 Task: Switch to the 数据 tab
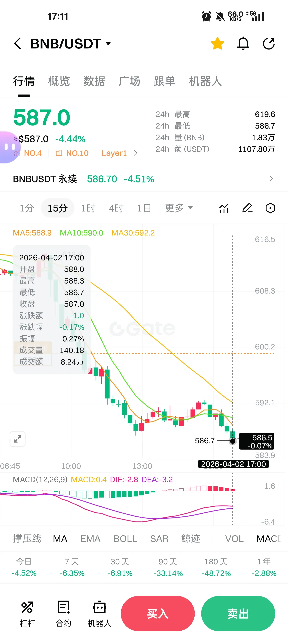click(x=94, y=81)
